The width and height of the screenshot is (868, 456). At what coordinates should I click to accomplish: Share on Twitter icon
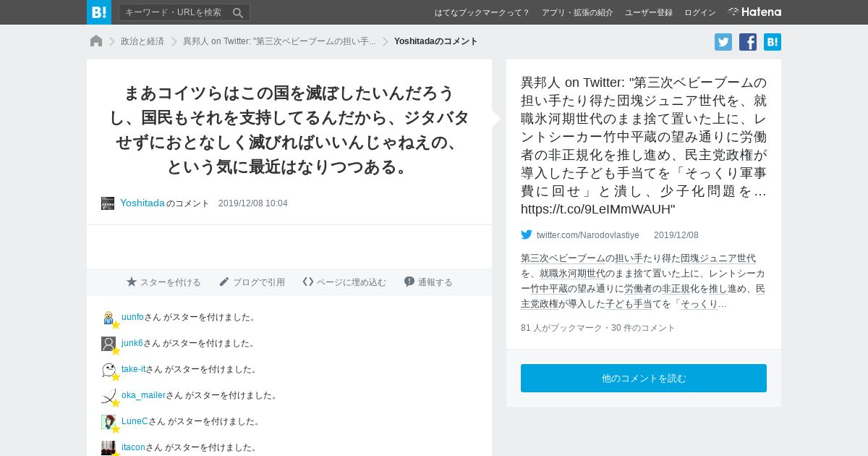coord(723,42)
